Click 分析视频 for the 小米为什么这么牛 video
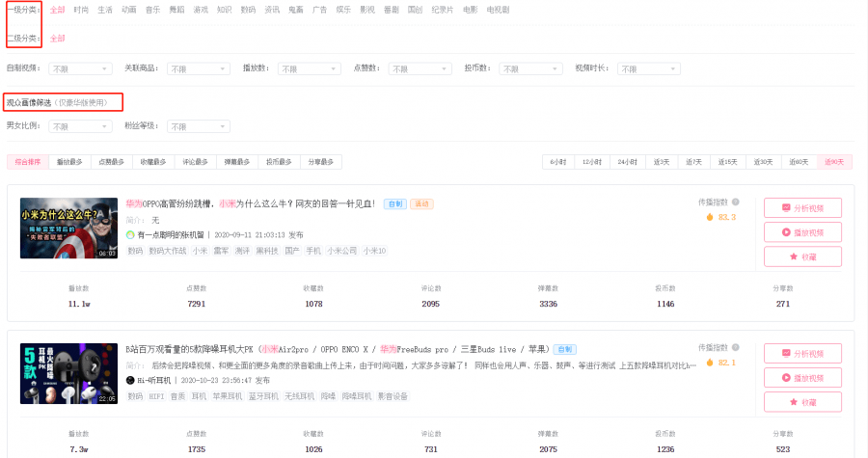The width and height of the screenshot is (868, 458). pos(802,208)
